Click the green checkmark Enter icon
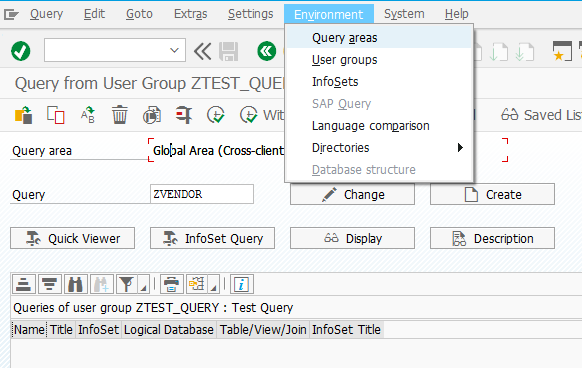Viewport: 582px width, 368px height. pyautogui.click(x=20, y=51)
